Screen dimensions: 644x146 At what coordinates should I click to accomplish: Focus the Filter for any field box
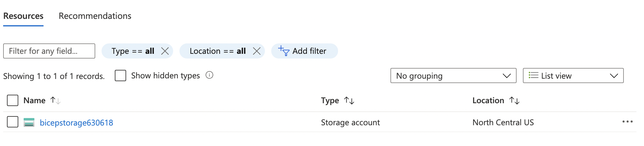49,51
